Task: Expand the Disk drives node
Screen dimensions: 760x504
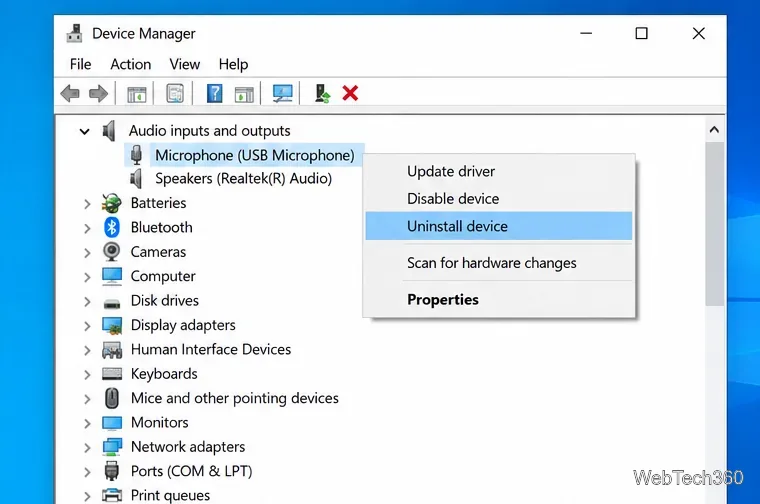Action: [87, 301]
